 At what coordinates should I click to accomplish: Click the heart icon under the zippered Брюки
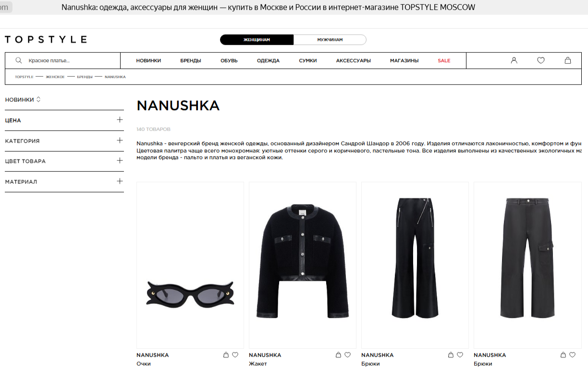460,355
